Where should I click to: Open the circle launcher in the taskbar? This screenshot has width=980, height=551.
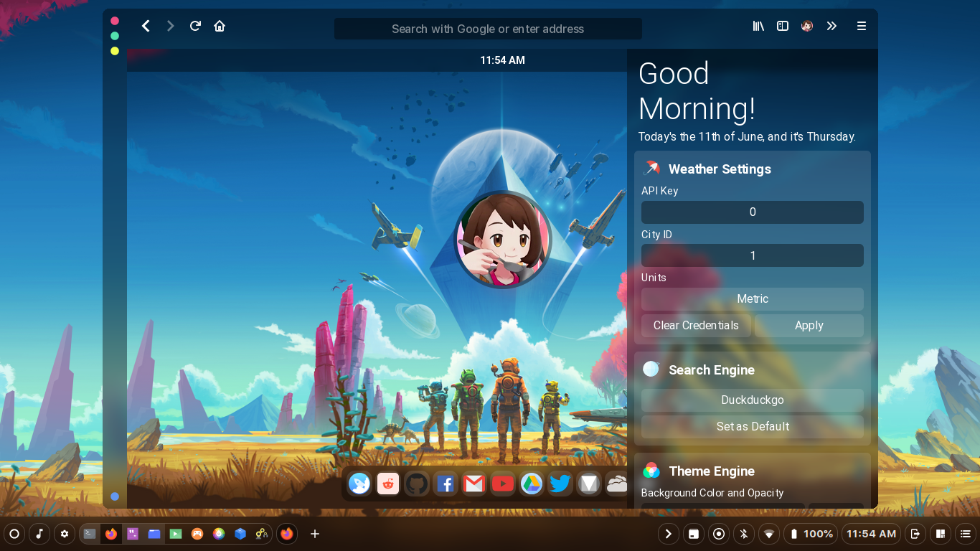point(14,534)
